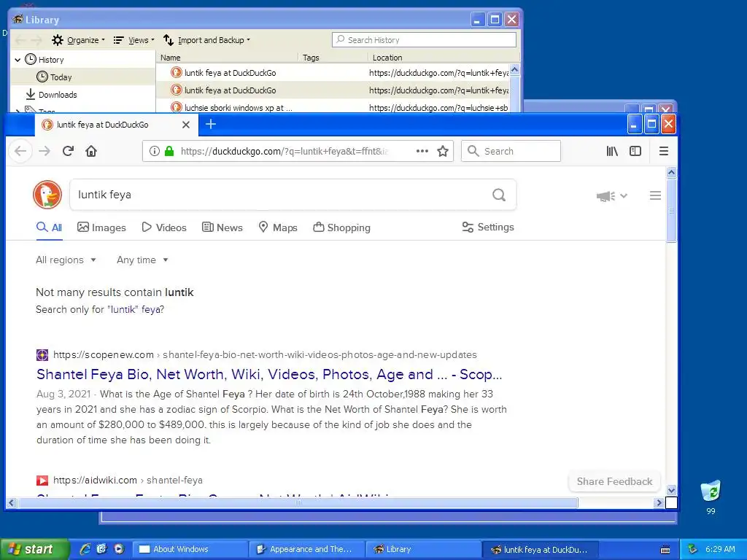Switch to Library taskbar item

pyautogui.click(x=424, y=549)
